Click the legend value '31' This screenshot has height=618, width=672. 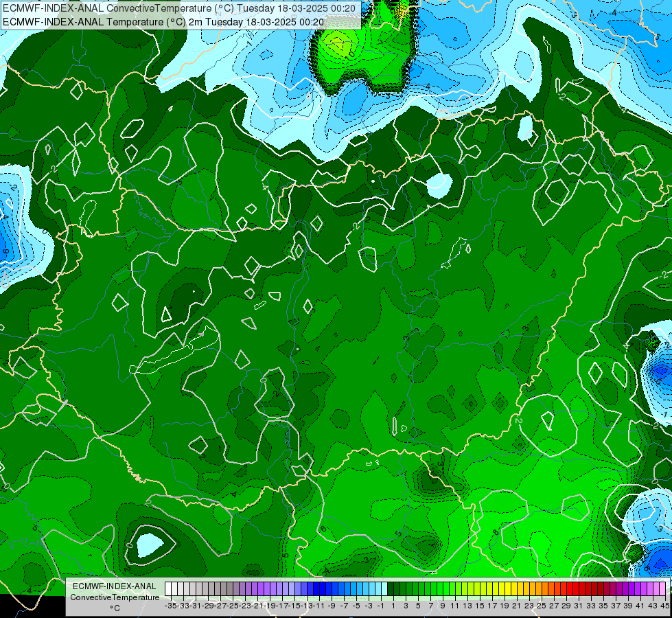[579, 606]
